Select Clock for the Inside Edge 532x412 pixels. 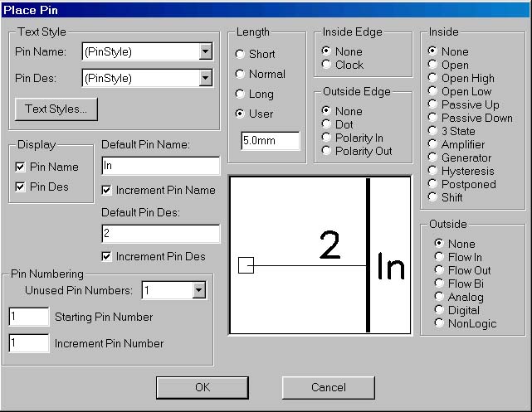(x=326, y=65)
